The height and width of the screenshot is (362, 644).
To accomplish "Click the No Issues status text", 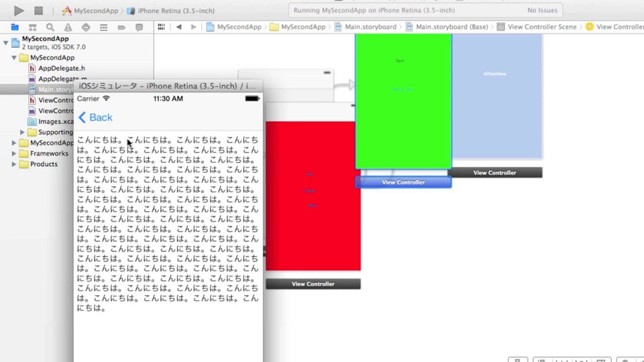I will click(542, 10).
